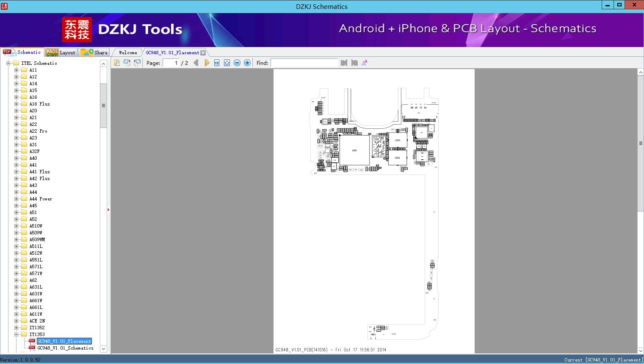Screen dimensions: 644x364
Task: Select the A23 folder
Action: [33, 138]
